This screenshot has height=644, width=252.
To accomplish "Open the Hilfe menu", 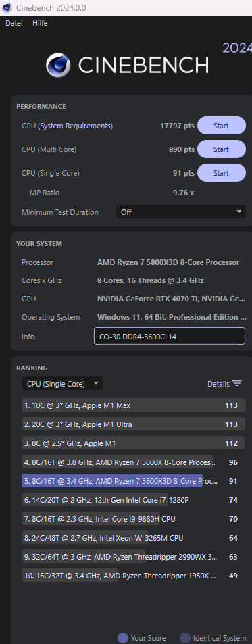I will tap(40, 24).
